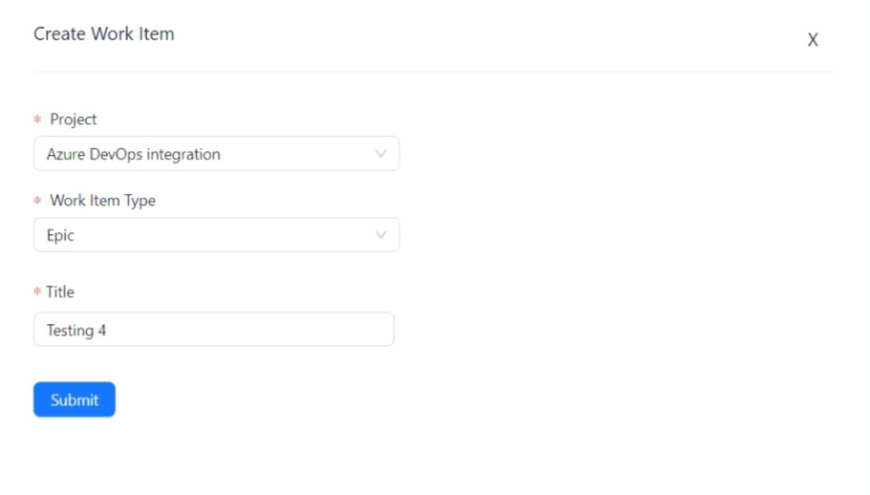
Task: Expand the Project dropdown arrow
Action: [x=380, y=154]
